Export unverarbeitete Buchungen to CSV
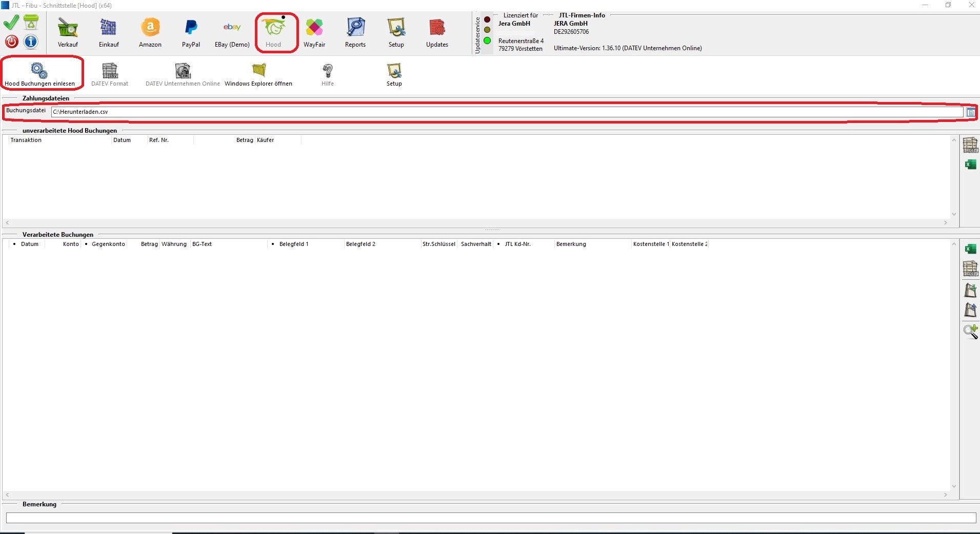 pyautogui.click(x=970, y=145)
